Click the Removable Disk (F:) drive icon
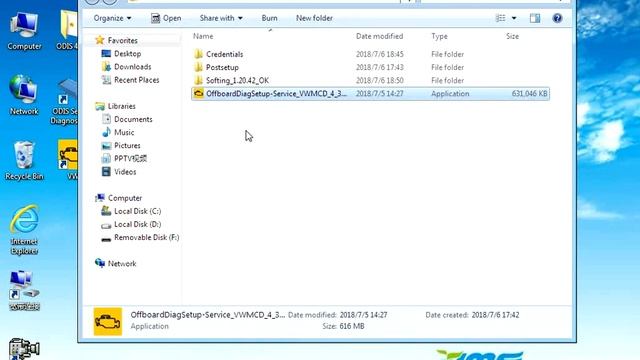 (106, 238)
